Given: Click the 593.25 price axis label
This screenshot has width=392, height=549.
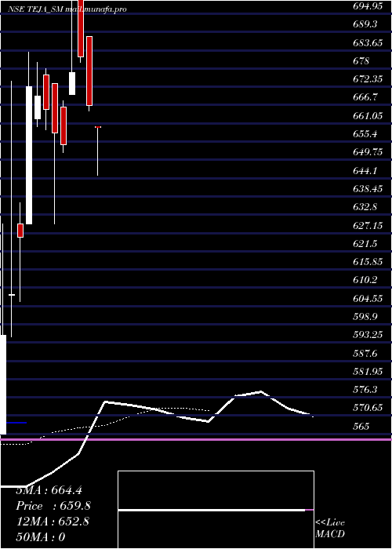Looking at the screenshot, I should (368, 335).
